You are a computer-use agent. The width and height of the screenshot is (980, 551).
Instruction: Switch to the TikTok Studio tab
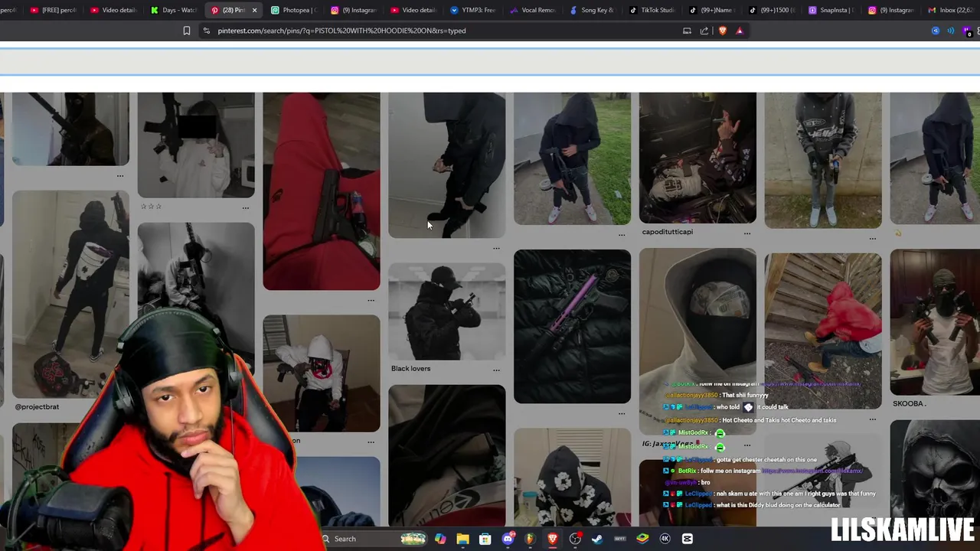[652, 10]
